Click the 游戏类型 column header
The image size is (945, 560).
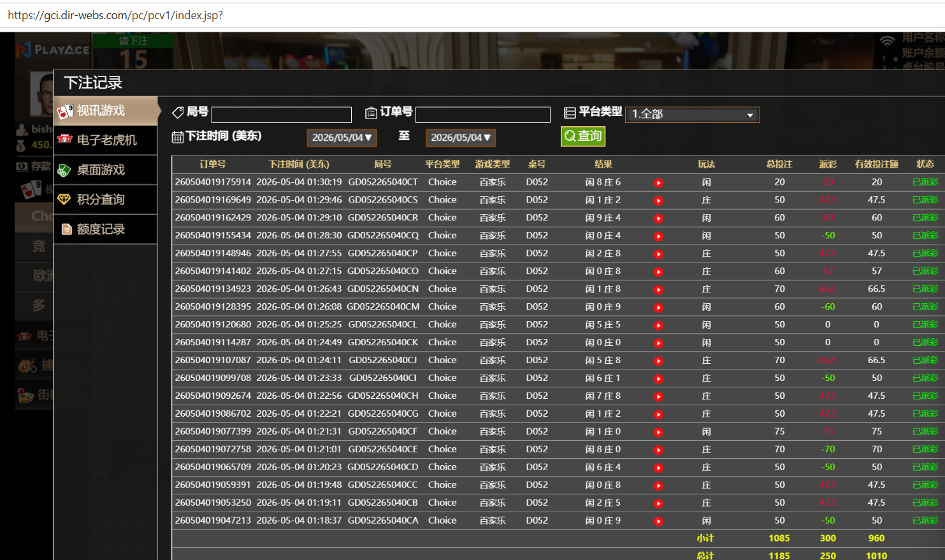[493, 164]
